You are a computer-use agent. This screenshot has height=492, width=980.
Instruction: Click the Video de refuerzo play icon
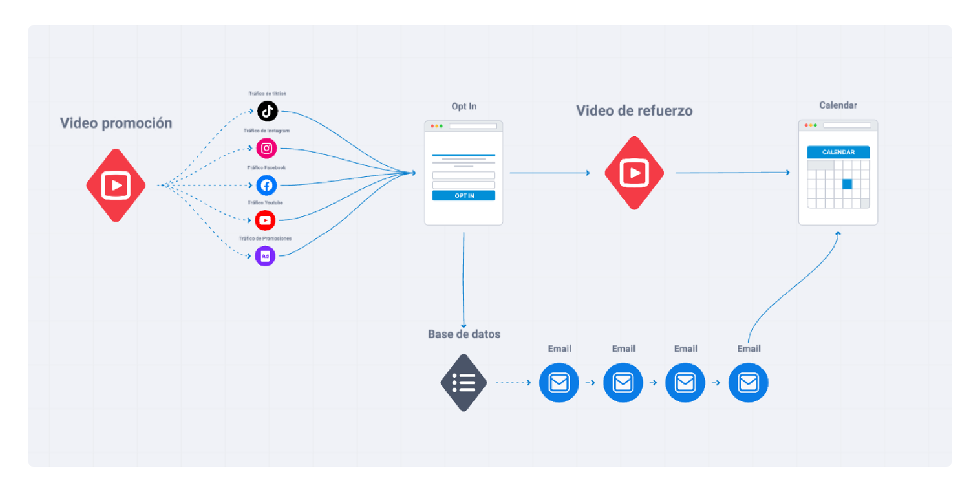(634, 172)
